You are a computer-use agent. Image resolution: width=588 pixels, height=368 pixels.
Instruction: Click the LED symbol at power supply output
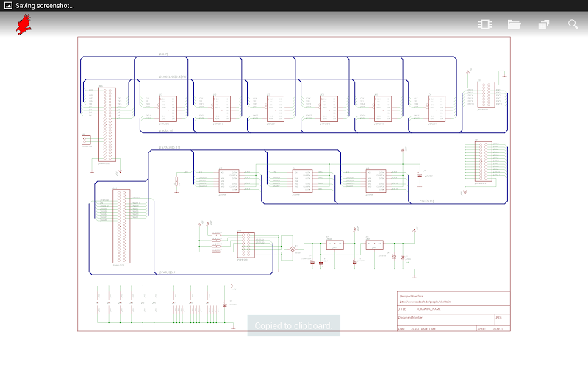tap(403, 258)
